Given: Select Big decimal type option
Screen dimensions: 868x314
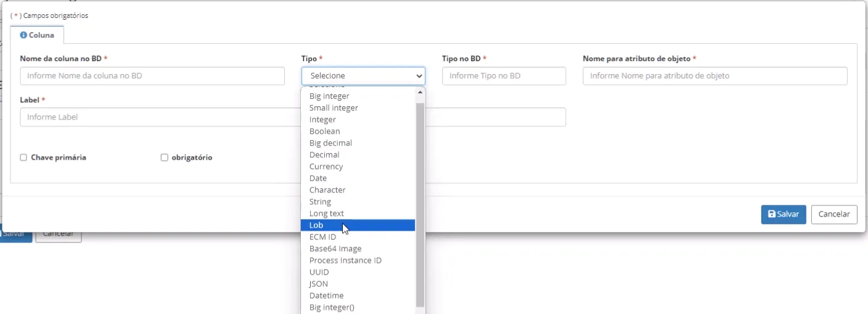Looking at the screenshot, I should coord(358,143).
